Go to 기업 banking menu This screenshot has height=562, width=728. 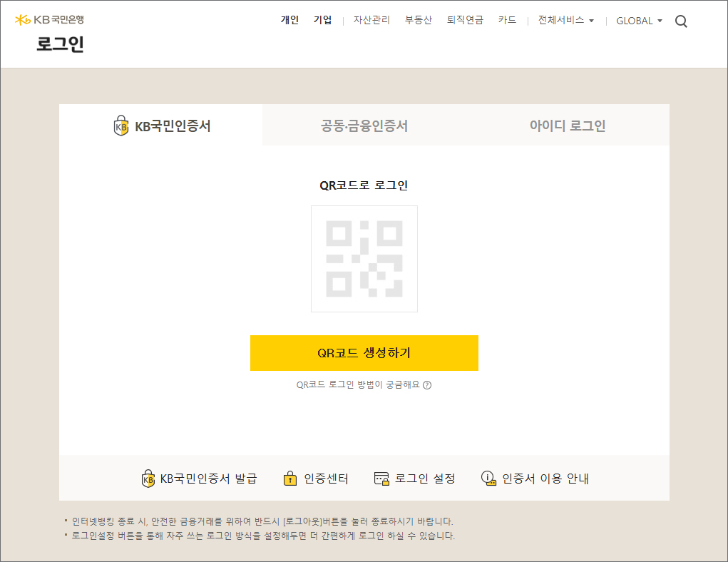pos(322,20)
